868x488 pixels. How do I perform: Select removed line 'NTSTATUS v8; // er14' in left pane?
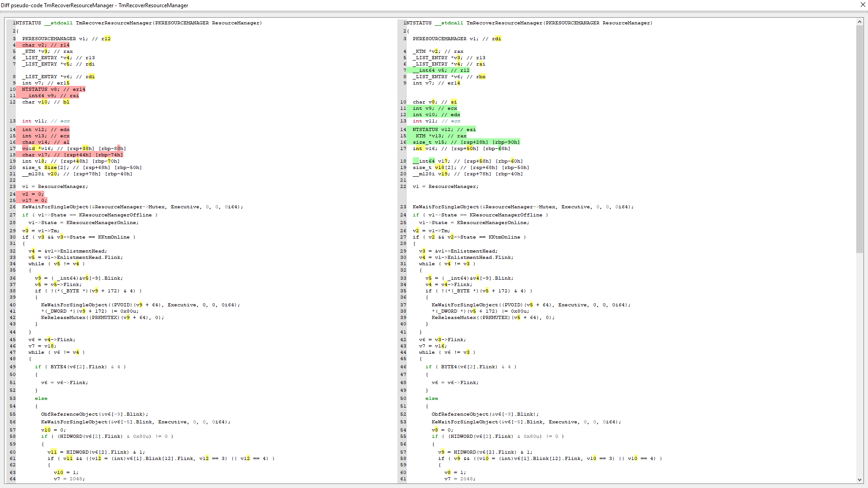[x=53, y=89]
